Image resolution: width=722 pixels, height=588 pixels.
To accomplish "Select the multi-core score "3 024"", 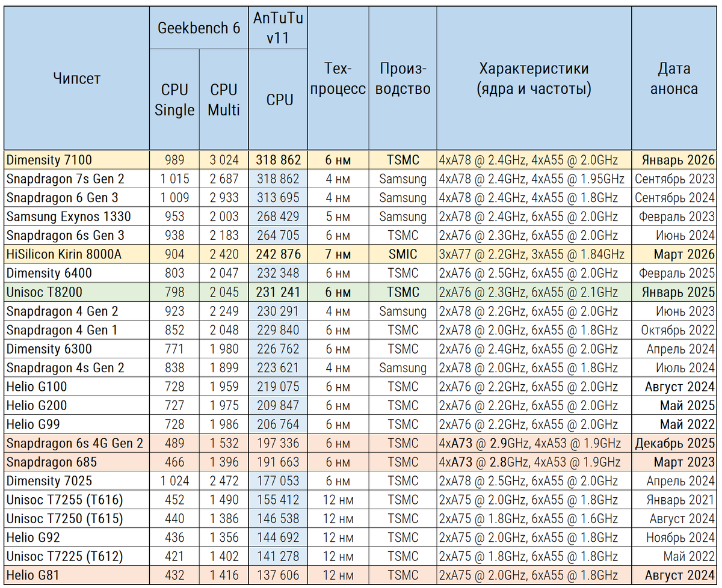I will point(223,160).
